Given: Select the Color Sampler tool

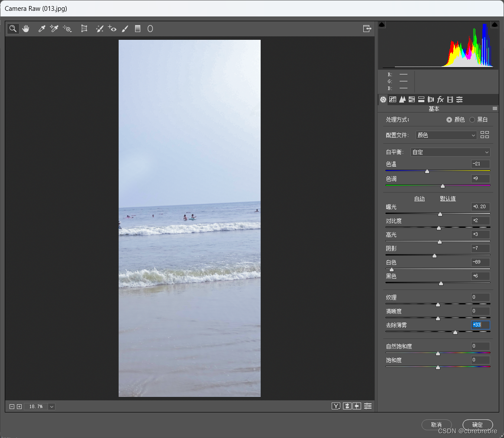Looking at the screenshot, I should 54,29.
